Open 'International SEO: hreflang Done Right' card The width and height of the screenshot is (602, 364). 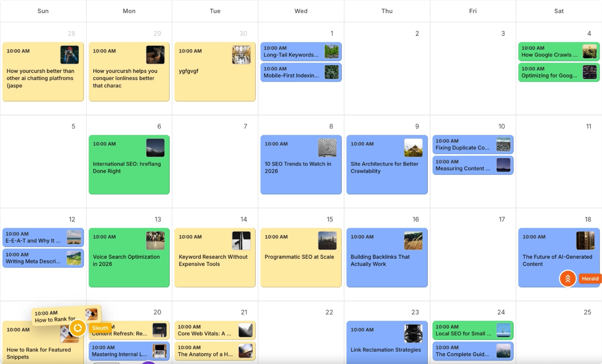tap(129, 165)
